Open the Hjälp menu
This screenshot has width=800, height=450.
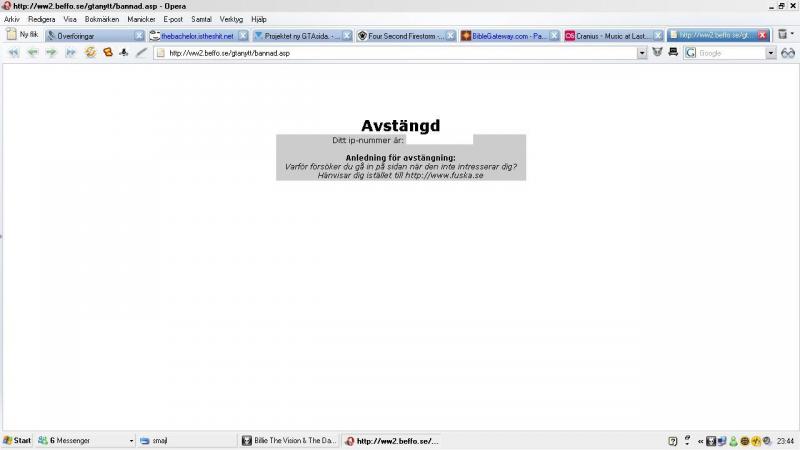pos(259,19)
